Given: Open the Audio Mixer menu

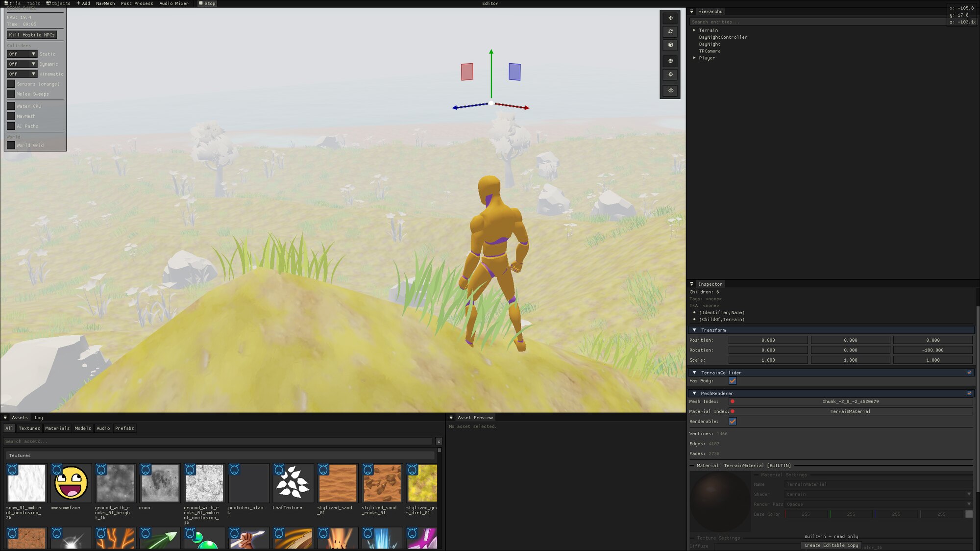Looking at the screenshot, I should coord(174,3).
